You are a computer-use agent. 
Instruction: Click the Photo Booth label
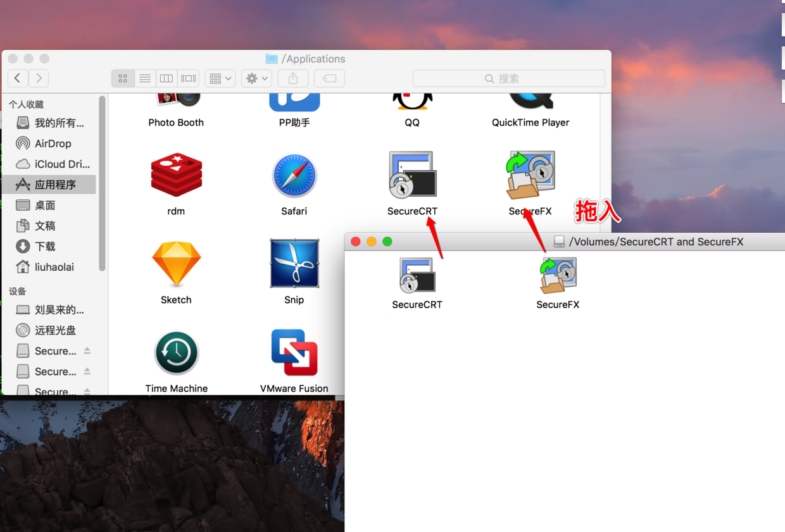click(176, 123)
